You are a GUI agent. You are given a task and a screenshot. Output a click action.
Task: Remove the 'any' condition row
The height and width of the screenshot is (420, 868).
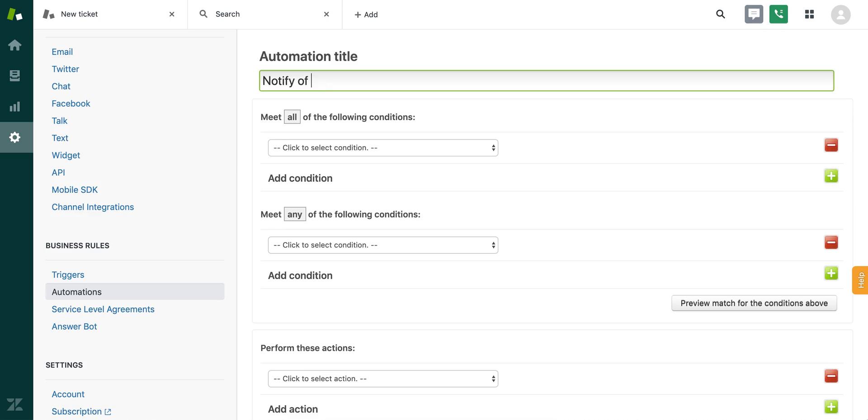coord(831,243)
